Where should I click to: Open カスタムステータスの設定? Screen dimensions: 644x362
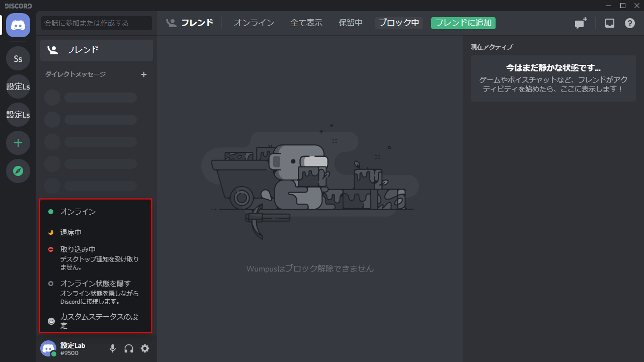click(96, 321)
